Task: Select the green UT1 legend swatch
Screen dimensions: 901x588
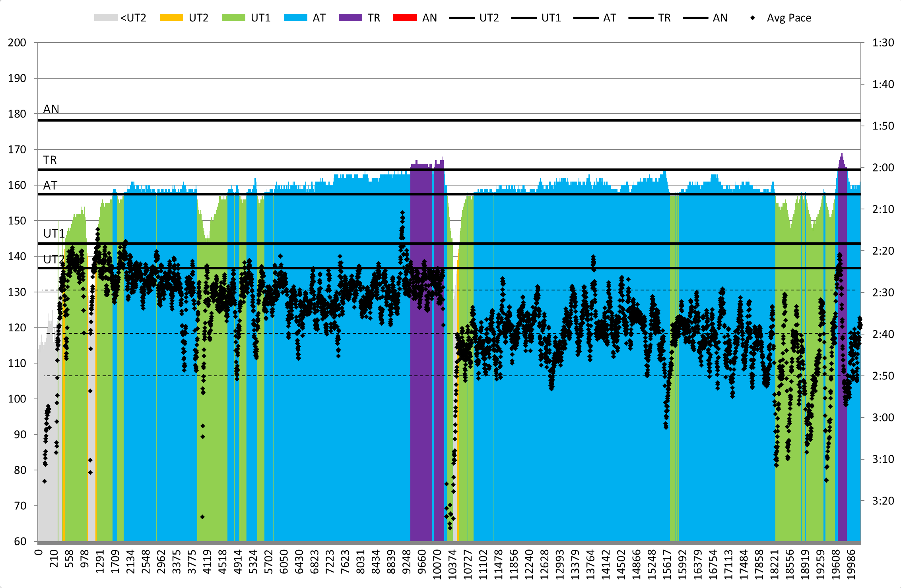Action: click(233, 18)
